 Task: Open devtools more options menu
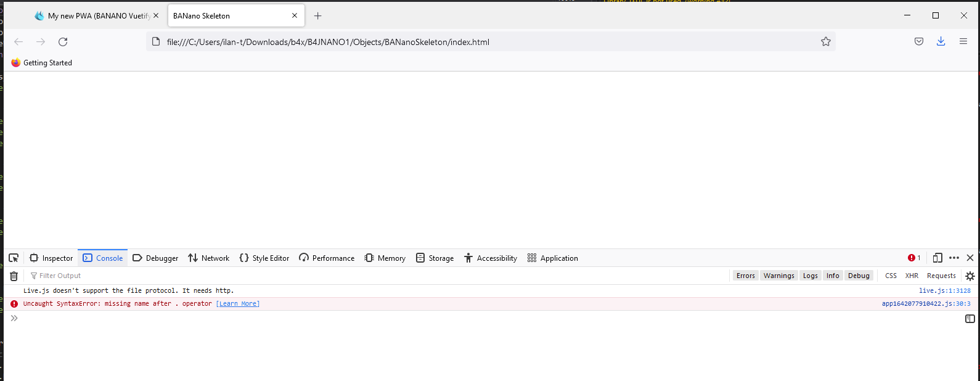[x=954, y=258]
